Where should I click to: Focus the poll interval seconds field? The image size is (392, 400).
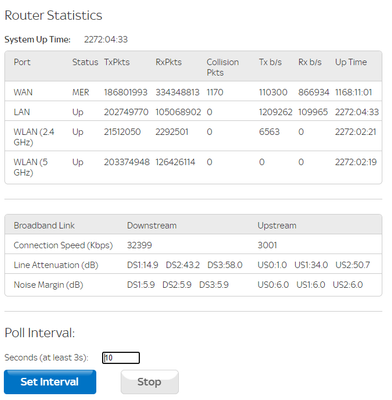point(121,358)
